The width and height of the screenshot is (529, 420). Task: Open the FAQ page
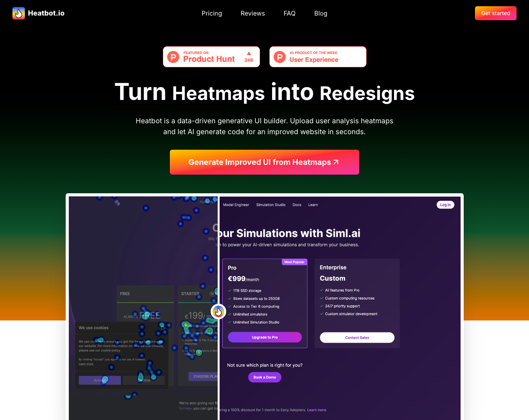click(x=289, y=13)
